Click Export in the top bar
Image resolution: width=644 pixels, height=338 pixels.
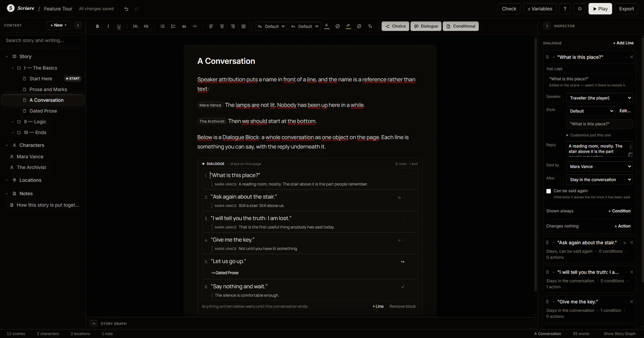(x=626, y=9)
